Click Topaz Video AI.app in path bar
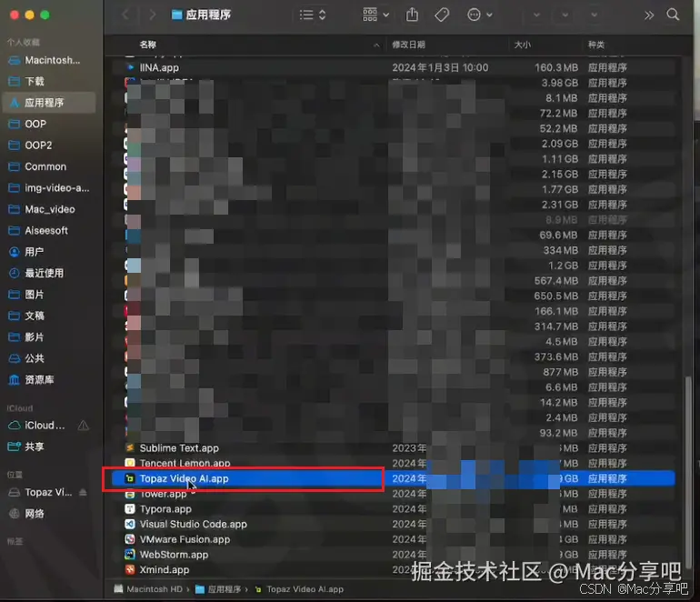 click(x=299, y=589)
